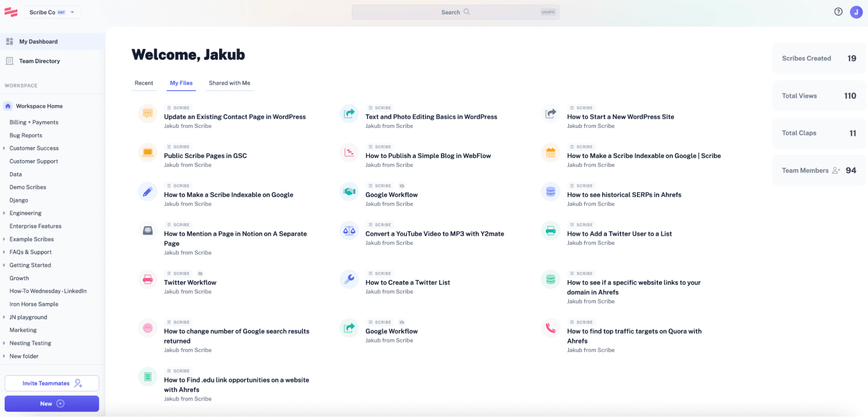Open the How-To Wednesday-LinkedIn folder
Viewport: 868px width, 417px height.
point(48,291)
